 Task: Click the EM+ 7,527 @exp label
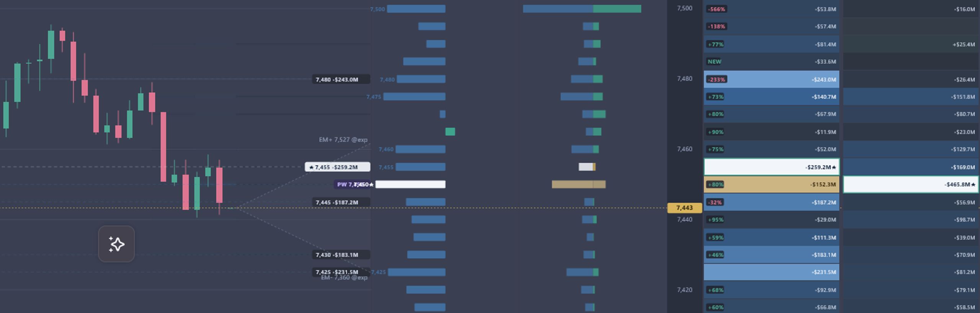pos(343,140)
